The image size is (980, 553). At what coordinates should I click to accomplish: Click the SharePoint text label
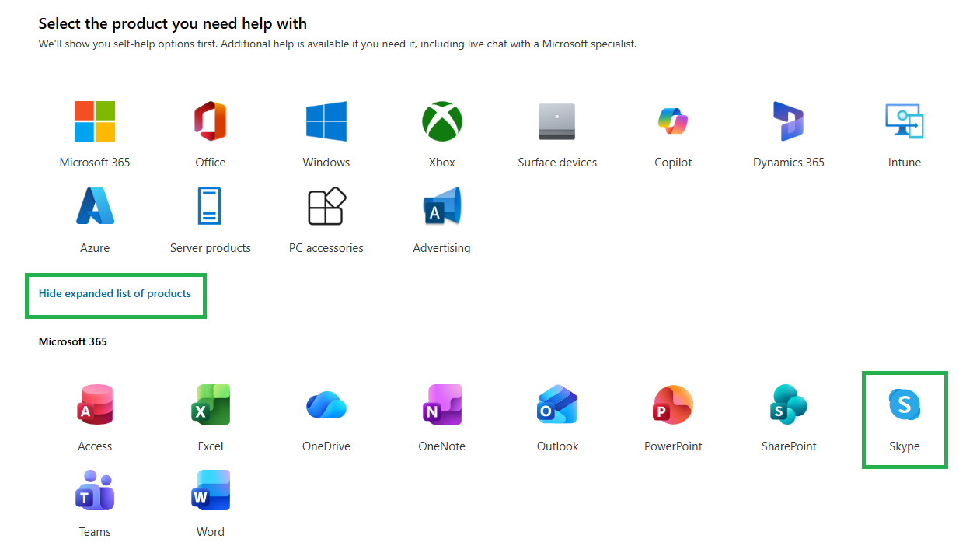coord(788,446)
